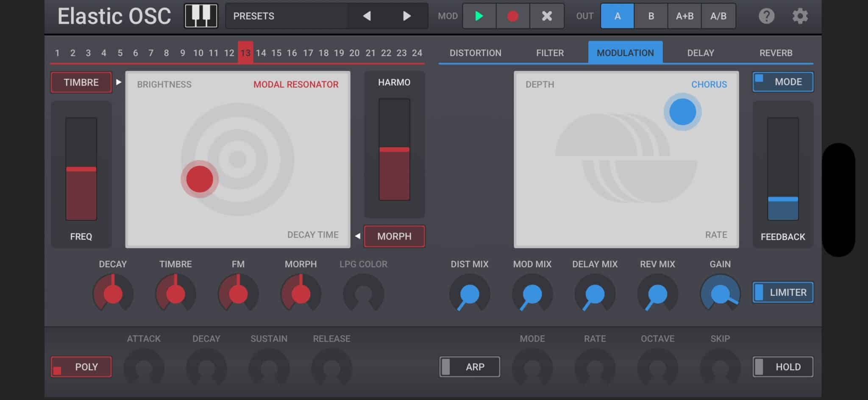Go to the previous preset arrow
The image size is (868, 400).
pyautogui.click(x=367, y=16)
